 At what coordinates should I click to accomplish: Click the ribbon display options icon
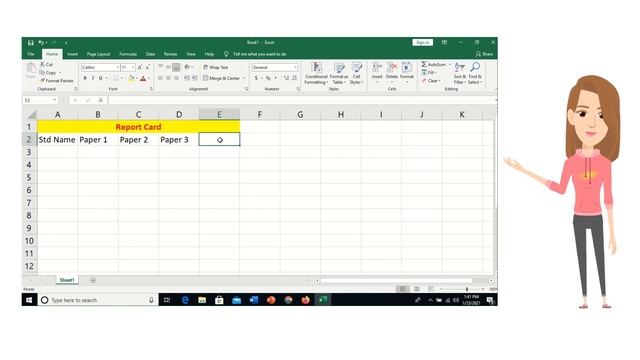tap(444, 42)
